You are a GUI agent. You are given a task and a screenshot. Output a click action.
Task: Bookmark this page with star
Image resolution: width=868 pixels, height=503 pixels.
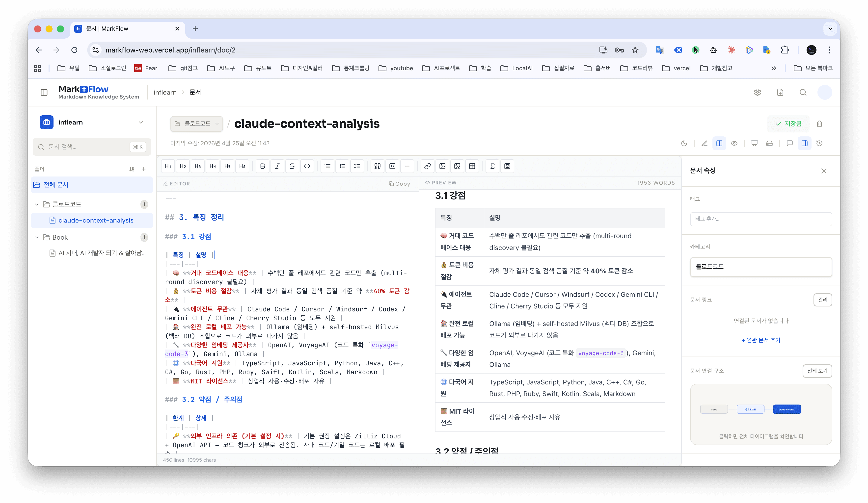pyautogui.click(x=635, y=50)
